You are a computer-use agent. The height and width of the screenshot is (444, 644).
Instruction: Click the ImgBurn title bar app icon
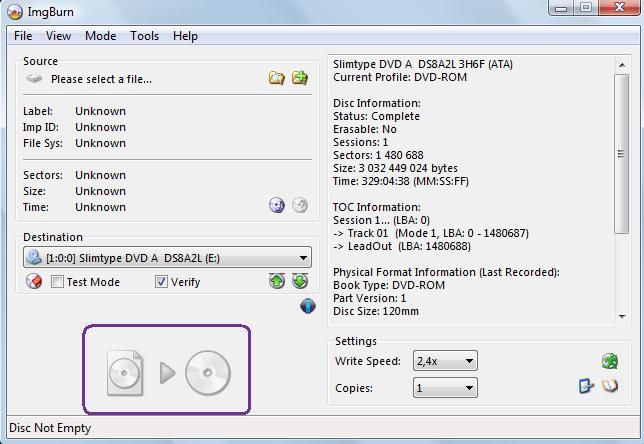click(x=15, y=12)
